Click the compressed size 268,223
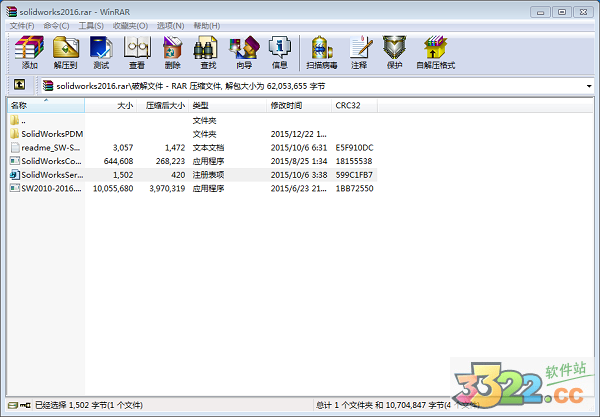This screenshot has height=417, width=600. [x=170, y=161]
